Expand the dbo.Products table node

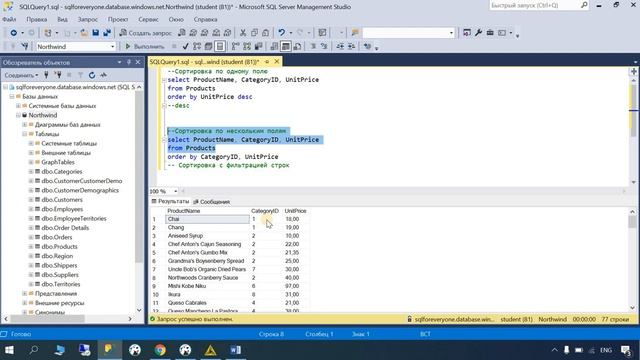tap(31, 247)
